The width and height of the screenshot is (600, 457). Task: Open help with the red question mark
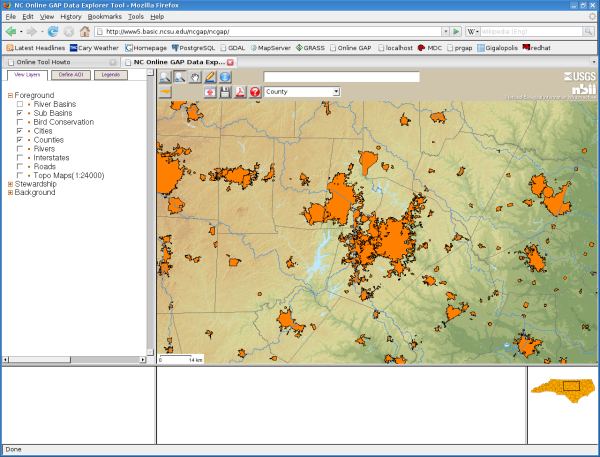tap(255, 92)
